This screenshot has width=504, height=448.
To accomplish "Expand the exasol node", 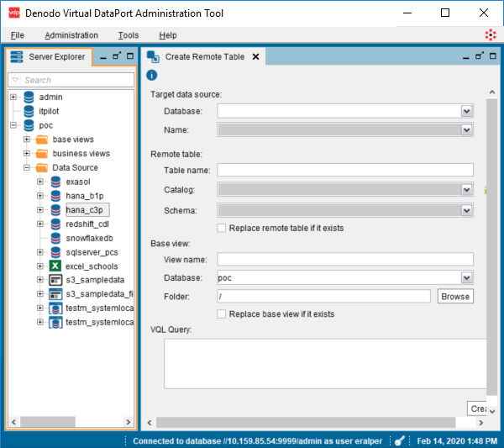I will [40, 182].
